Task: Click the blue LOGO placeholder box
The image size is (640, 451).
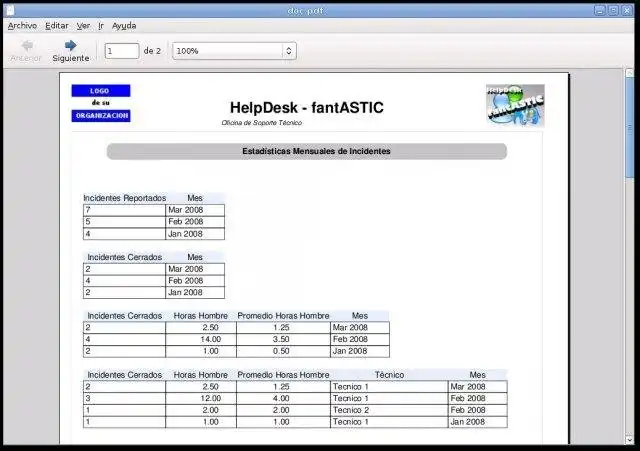Action: point(101,91)
